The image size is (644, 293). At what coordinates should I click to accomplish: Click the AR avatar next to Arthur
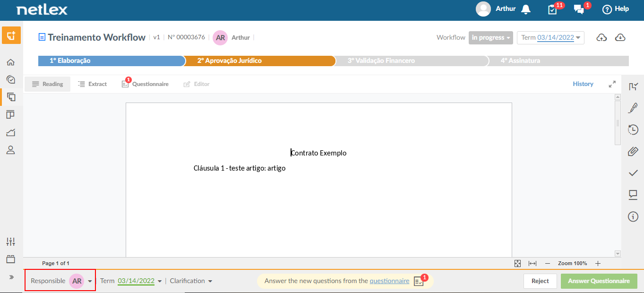tap(220, 37)
